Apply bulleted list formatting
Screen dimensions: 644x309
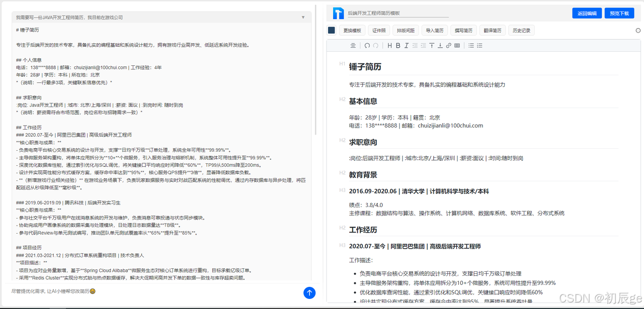pyautogui.click(x=471, y=45)
